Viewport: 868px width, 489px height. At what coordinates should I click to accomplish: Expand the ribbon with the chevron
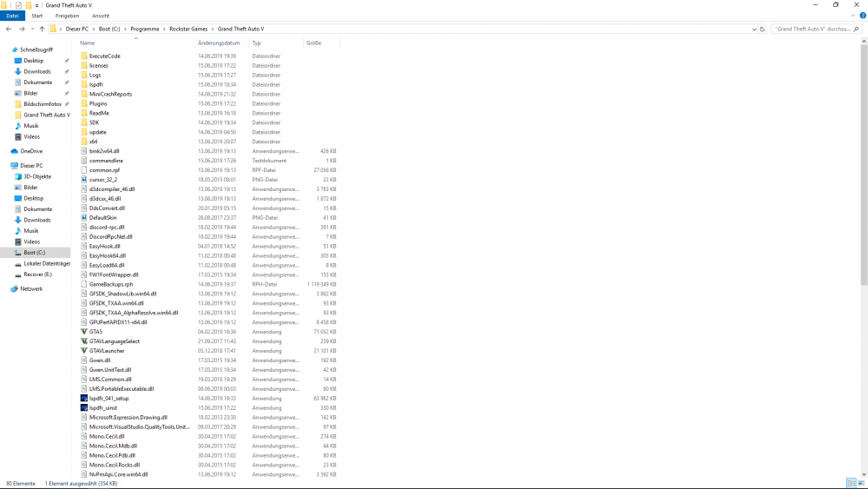click(853, 16)
